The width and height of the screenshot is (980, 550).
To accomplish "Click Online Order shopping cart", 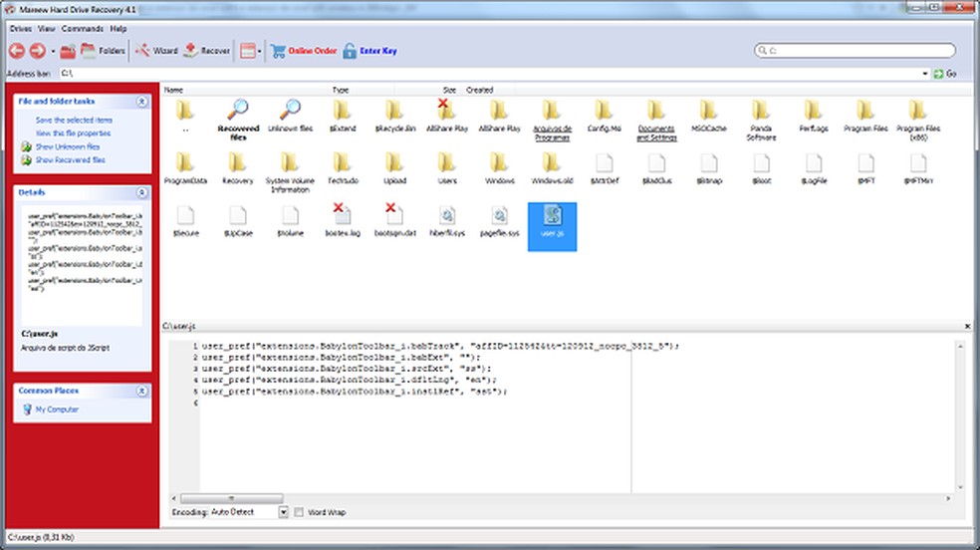I will click(x=305, y=51).
